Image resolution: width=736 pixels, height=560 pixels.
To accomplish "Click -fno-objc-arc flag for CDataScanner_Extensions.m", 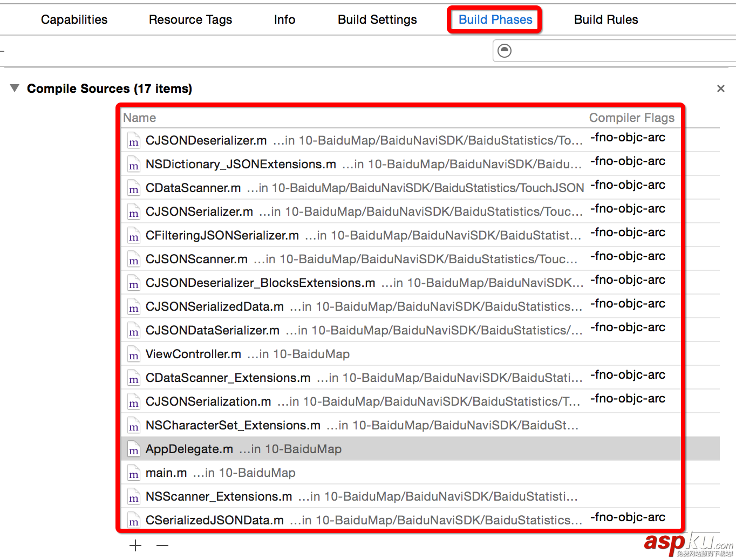I will pos(628,375).
